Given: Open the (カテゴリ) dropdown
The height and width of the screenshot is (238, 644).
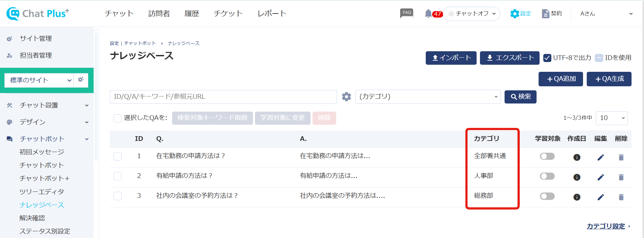Looking at the screenshot, I should pyautogui.click(x=428, y=97).
